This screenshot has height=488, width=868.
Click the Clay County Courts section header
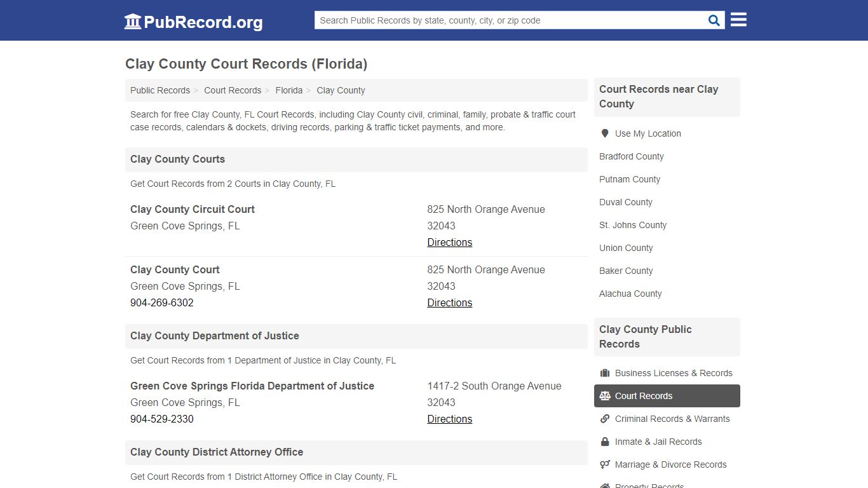point(356,159)
